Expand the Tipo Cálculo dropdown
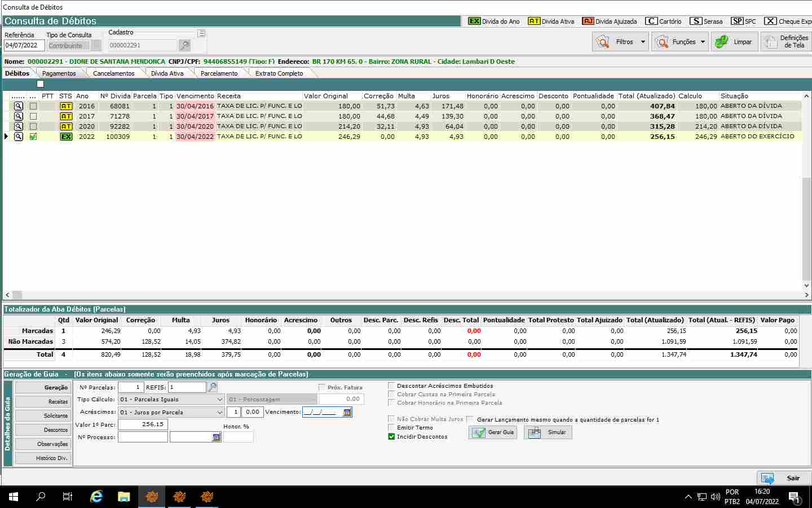This screenshot has height=508, width=812. pyautogui.click(x=220, y=400)
